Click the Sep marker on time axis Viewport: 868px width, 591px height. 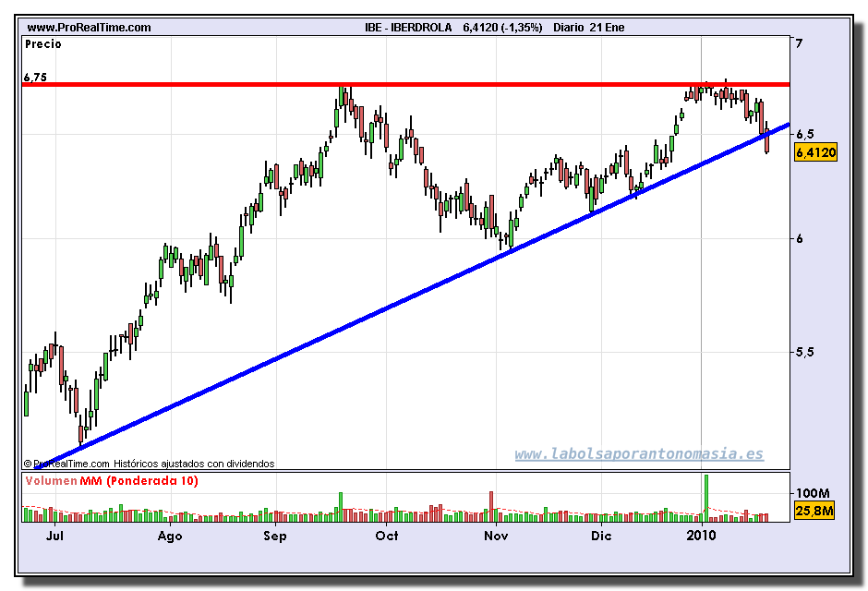click(275, 536)
